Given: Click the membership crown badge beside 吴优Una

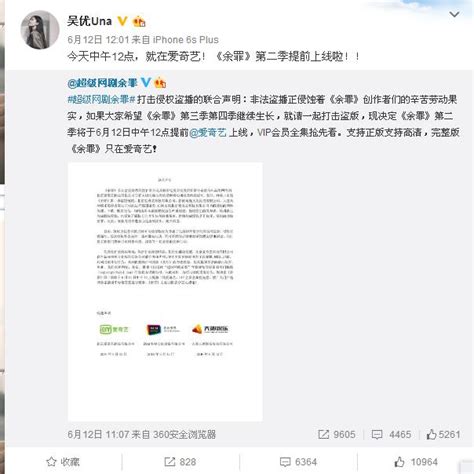Looking at the screenshot, I should pyautogui.click(x=139, y=22).
